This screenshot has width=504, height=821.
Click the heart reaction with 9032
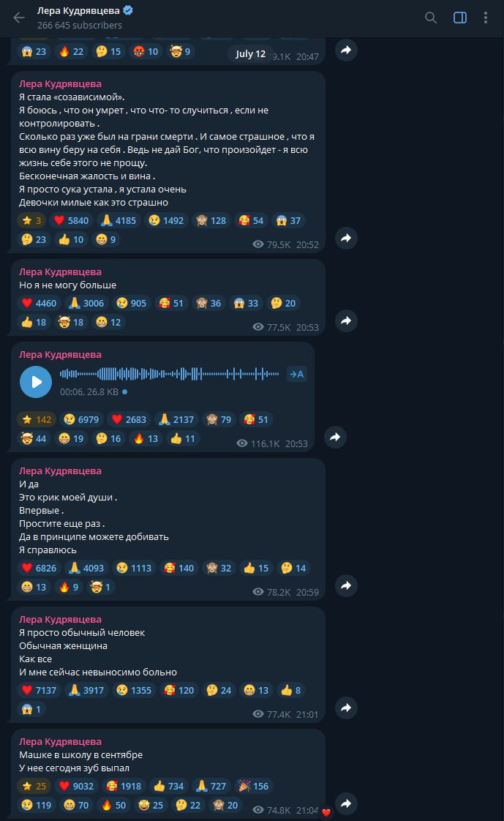click(x=76, y=786)
